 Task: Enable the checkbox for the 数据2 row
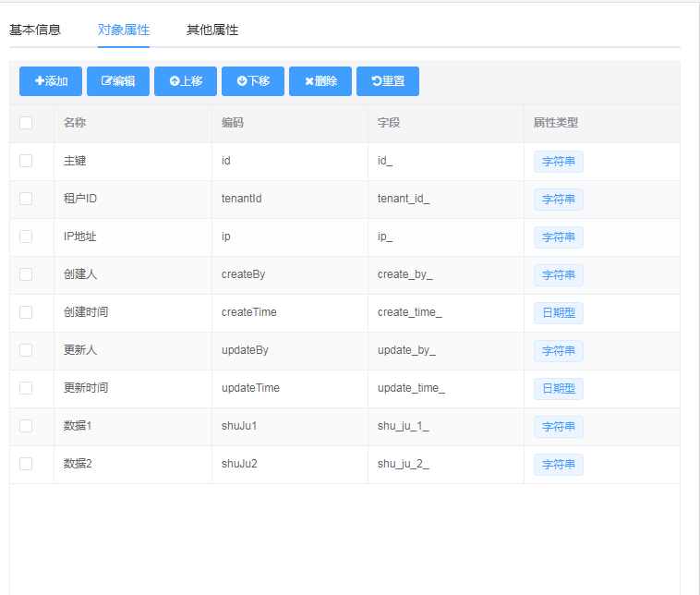pos(26,464)
